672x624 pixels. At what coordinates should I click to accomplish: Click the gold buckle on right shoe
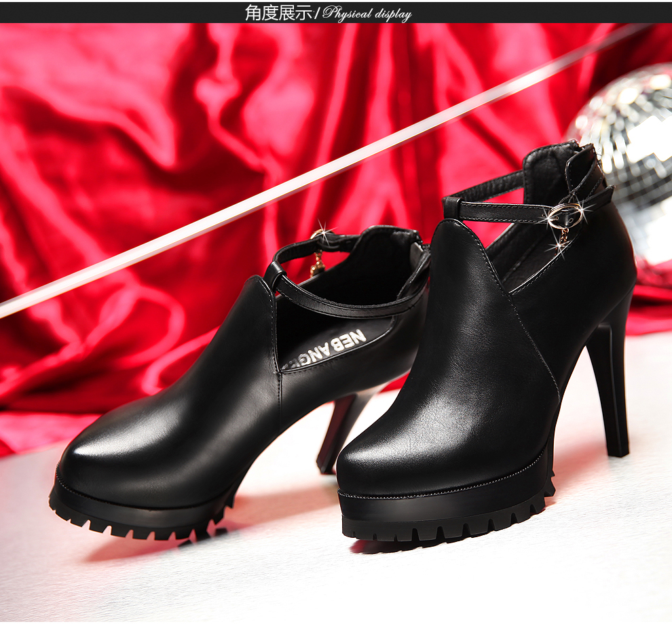565,214
